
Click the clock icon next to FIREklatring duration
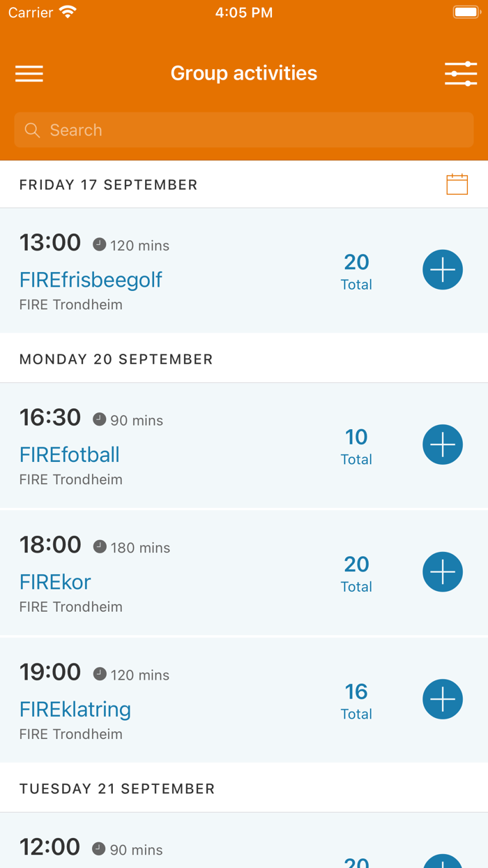pyautogui.click(x=99, y=673)
